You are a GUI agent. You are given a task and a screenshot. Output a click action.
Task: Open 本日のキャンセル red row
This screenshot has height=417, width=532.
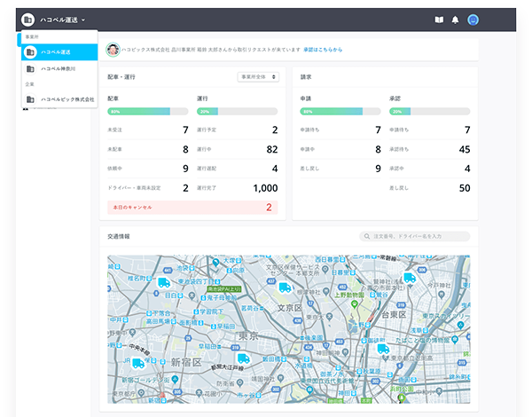pos(192,207)
